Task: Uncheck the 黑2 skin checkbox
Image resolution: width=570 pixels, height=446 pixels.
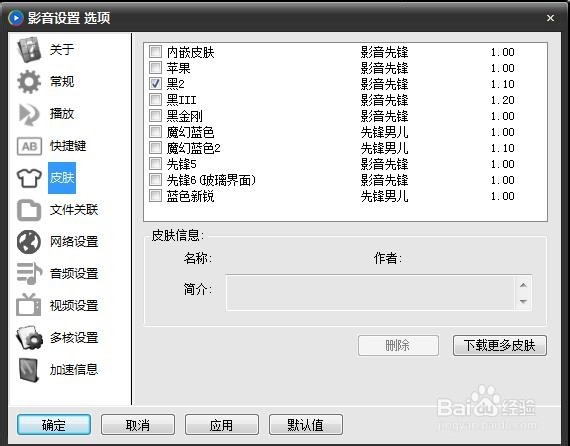Action: point(156,84)
